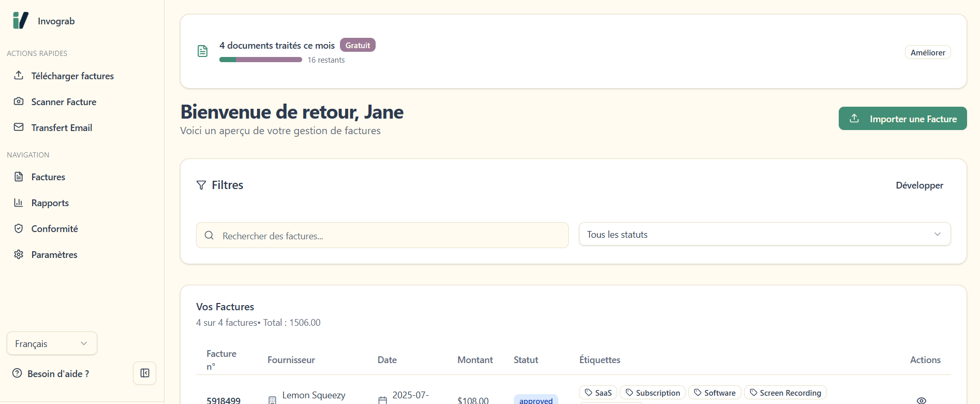Click the camera icon for Scanner Facture

tap(19, 102)
